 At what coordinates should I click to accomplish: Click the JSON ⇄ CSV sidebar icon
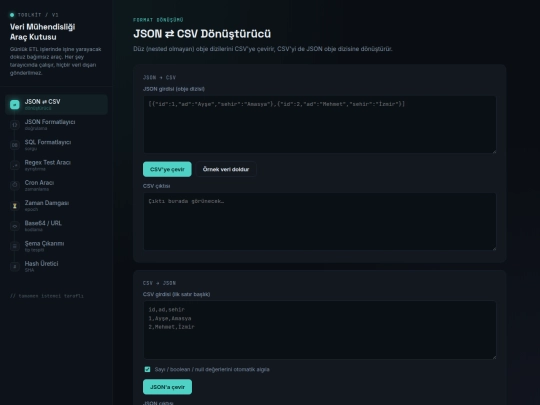pos(15,104)
